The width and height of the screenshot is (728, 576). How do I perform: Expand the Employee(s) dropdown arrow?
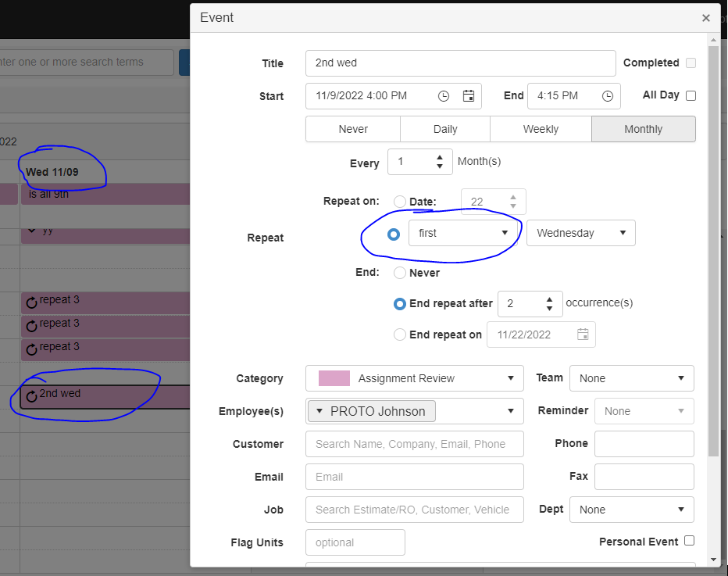(x=511, y=410)
